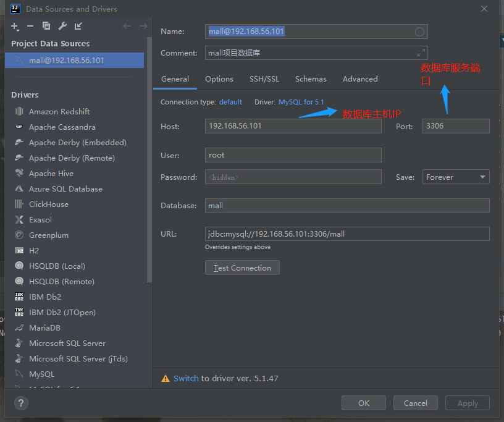
Task: Navigate back with the left arrow
Action: click(127, 26)
